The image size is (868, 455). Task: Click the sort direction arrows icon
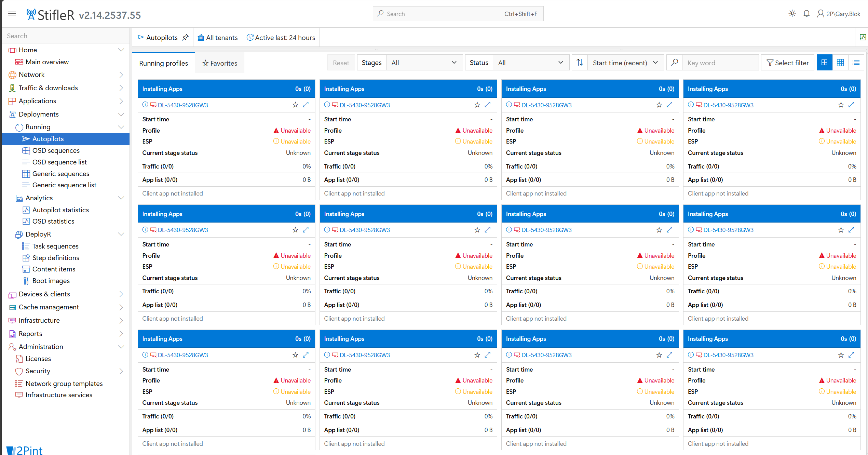pyautogui.click(x=580, y=63)
